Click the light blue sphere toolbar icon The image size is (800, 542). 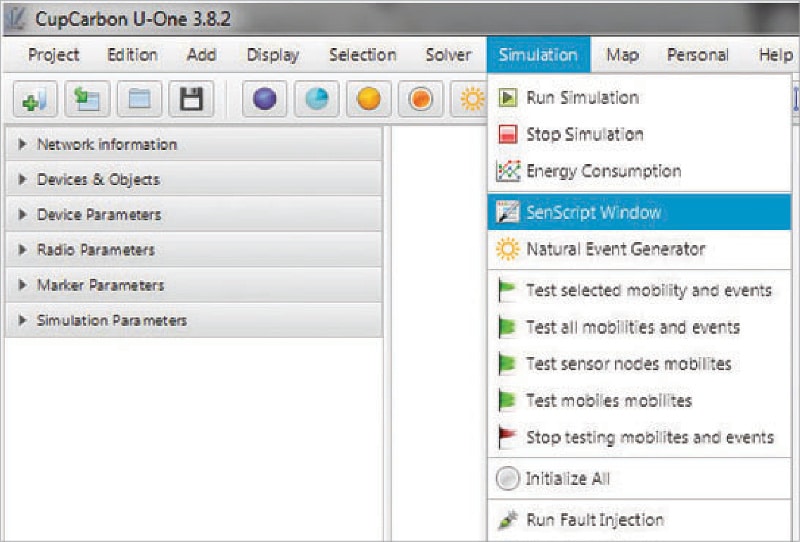coord(317,98)
